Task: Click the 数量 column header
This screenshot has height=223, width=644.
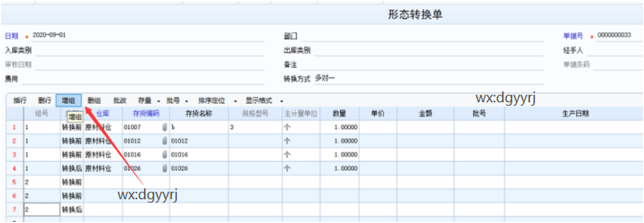Action: point(339,114)
